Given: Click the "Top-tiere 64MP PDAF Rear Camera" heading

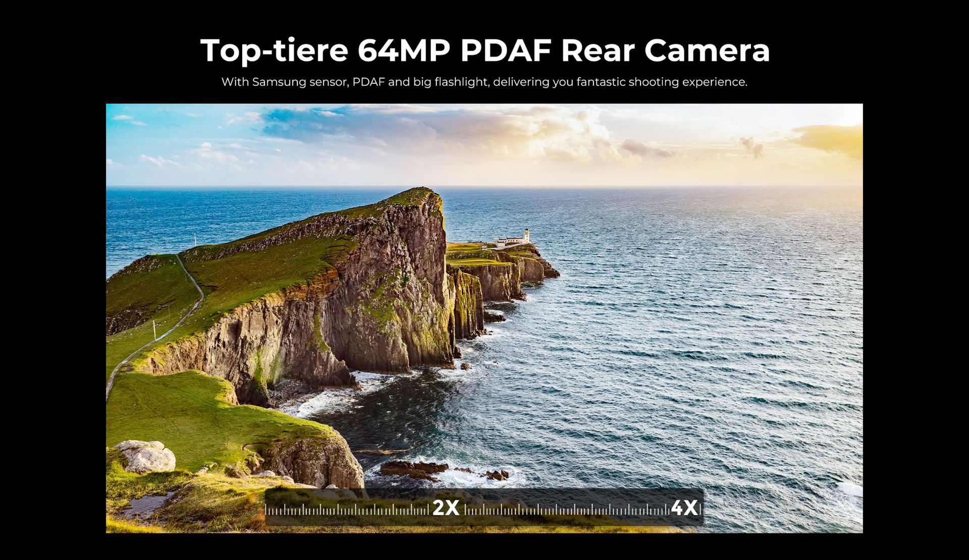Looking at the screenshot, I should (484, 50).
